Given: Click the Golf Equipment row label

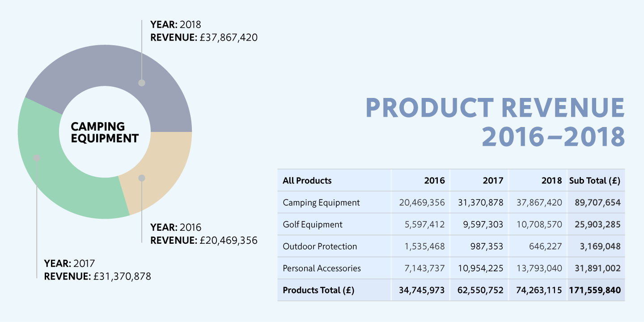Looking at the screenshot, I should click(x=313, y=225).
